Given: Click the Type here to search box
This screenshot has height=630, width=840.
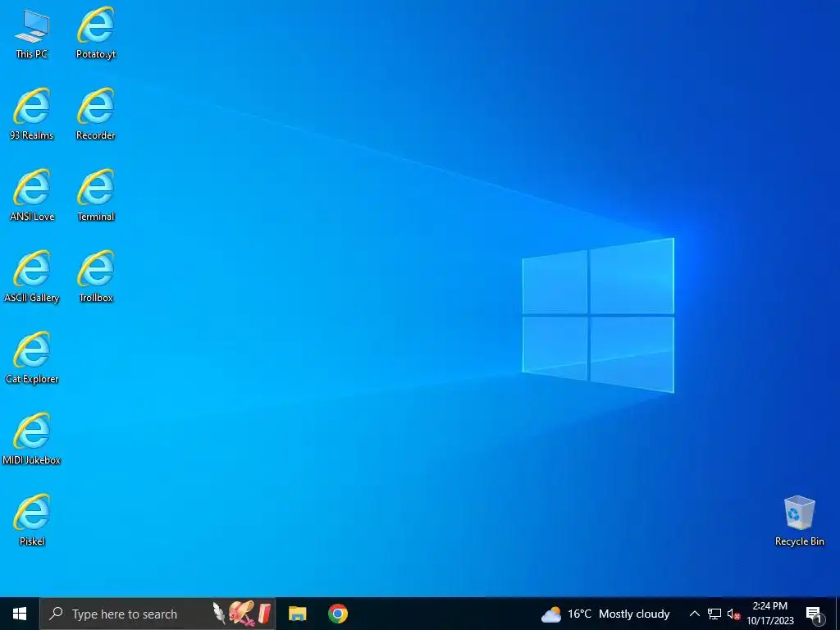Looking at the screenshot, I should click(x=157, y=614).
